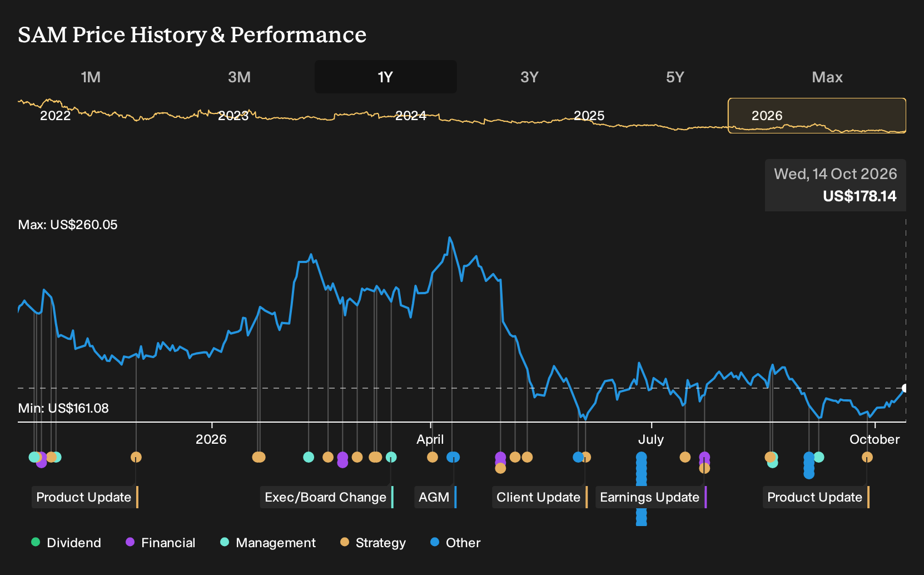924x575 pixels.
Task: Click the 2024 year on the overview chart
Action: (x=411, y=116)
